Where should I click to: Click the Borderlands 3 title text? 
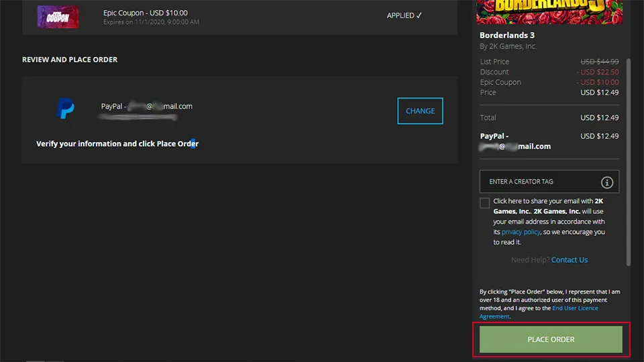point(507,36)
